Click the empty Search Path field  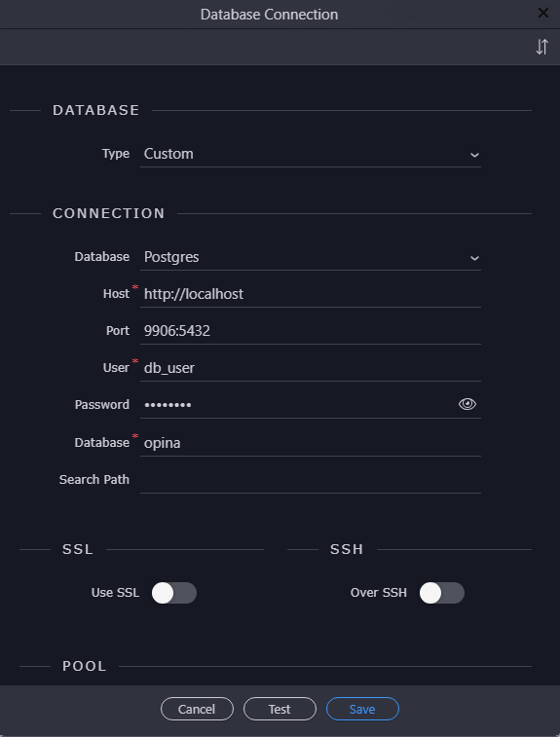point(311,480)
